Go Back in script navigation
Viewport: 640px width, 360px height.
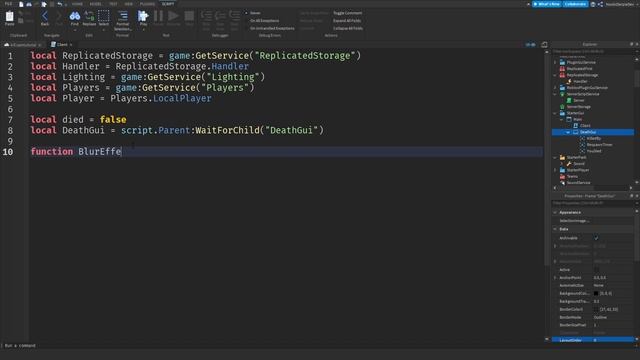[x=45, y=18]
